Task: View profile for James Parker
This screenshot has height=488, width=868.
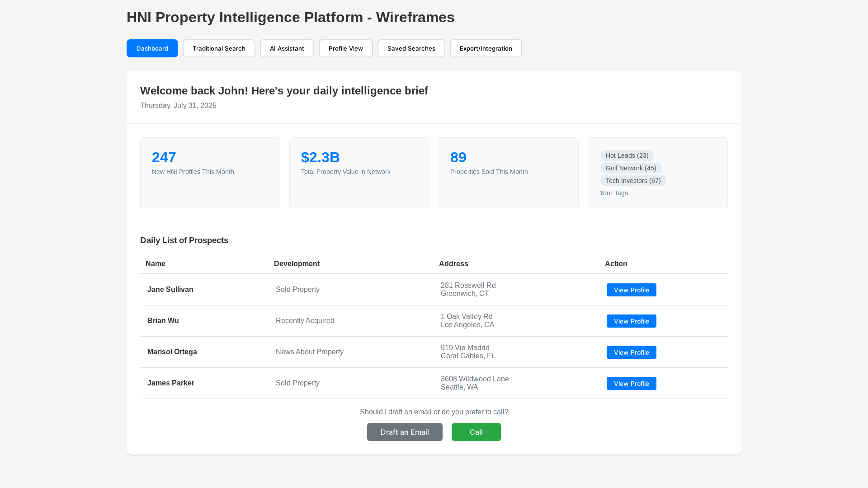Action: coord(632,383)
